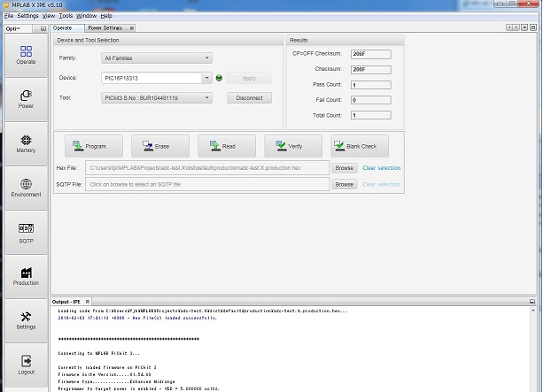The image size is (543, 392).
Task: Click the CP=OFF Checksum field
Action: tap(371, 54)
